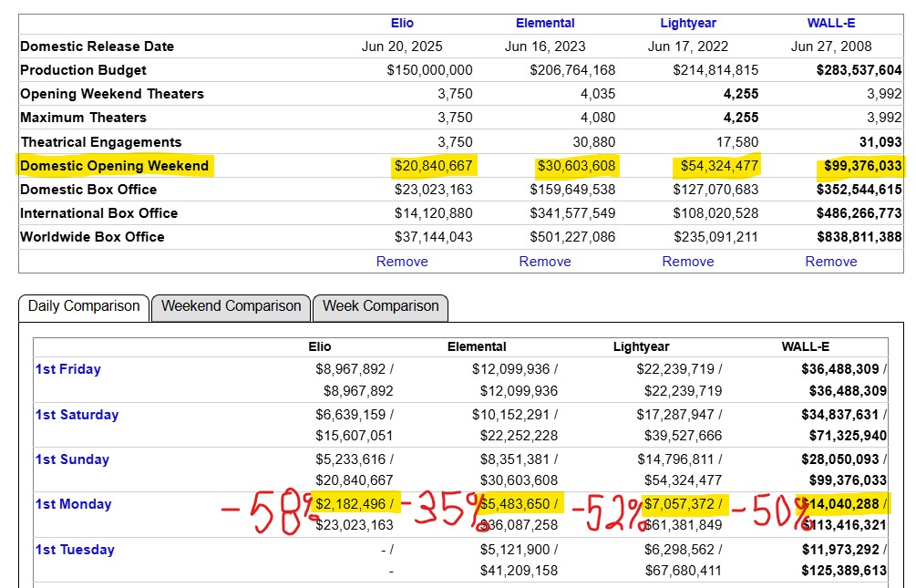Screen dimensions: 916x588
Task: Open the 1st Friday link
Action: click(67, 369)
